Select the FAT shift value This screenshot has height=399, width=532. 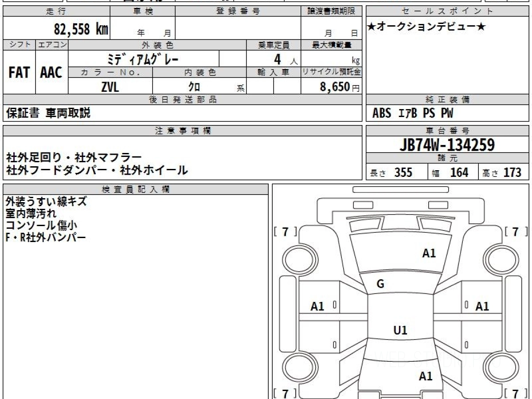pyautogui.click(x=19, y=73)
